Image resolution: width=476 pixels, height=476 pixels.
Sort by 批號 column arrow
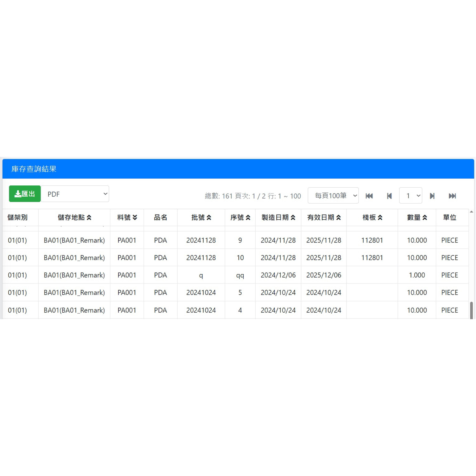(209, 218)
